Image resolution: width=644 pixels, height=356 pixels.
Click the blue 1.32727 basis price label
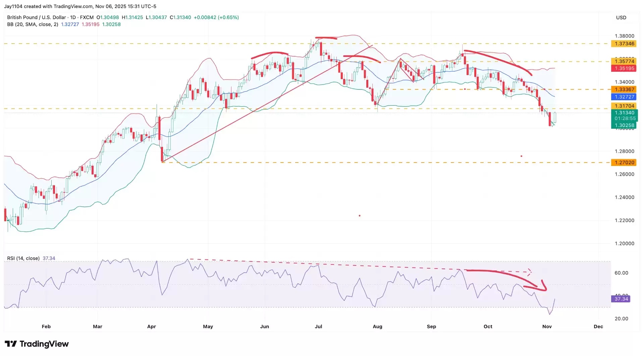tap(624, 97)
